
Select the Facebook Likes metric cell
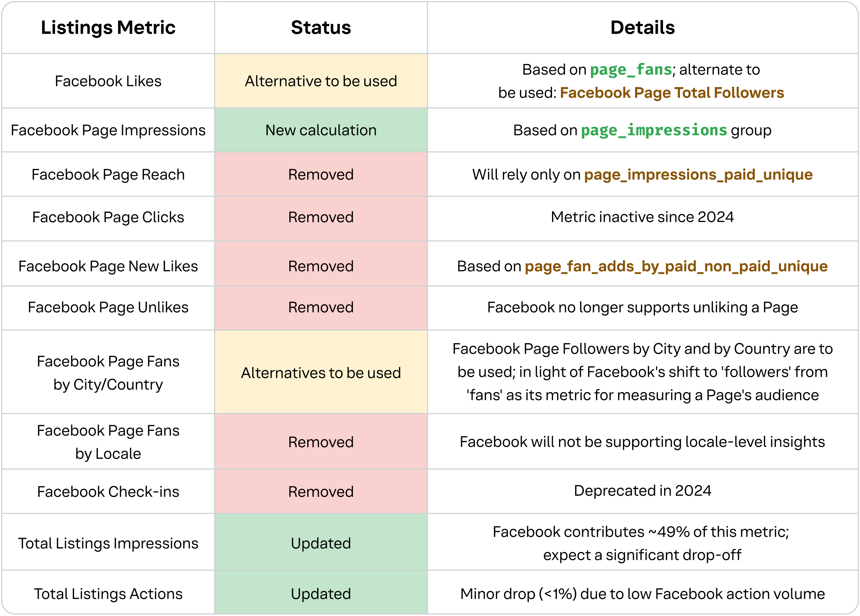[108, 81]
